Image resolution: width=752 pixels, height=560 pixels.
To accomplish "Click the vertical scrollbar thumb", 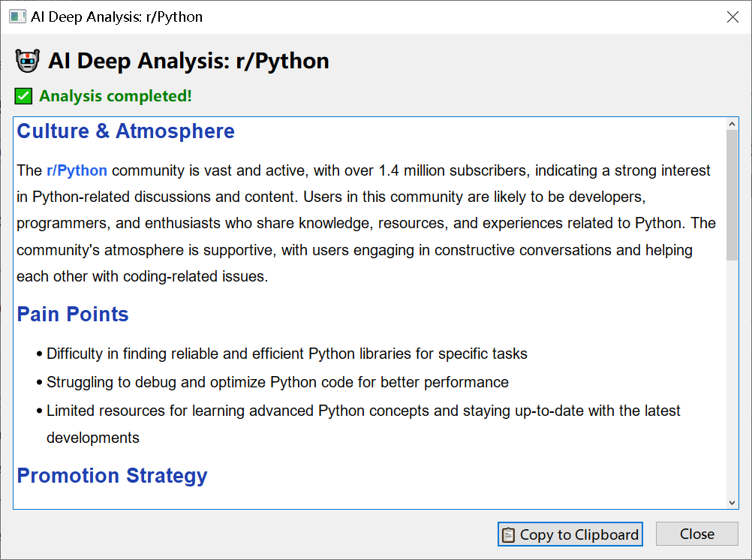I will click(x=732, y=195).
